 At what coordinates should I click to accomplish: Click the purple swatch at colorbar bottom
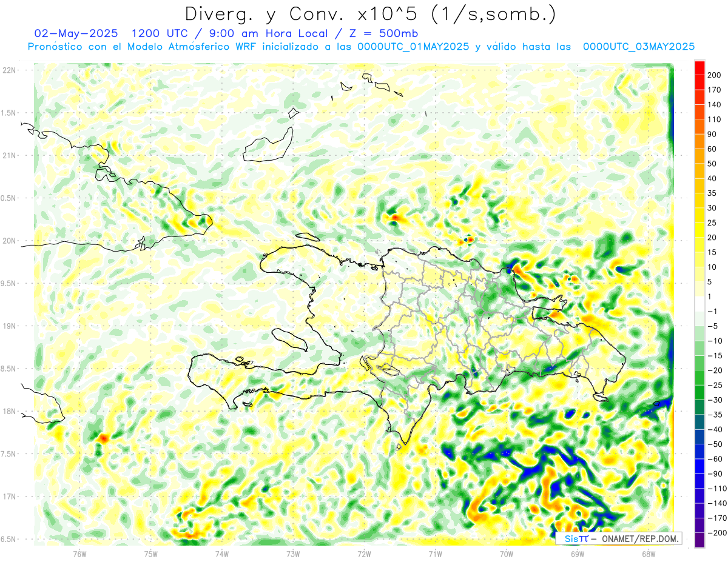(699, 540)
